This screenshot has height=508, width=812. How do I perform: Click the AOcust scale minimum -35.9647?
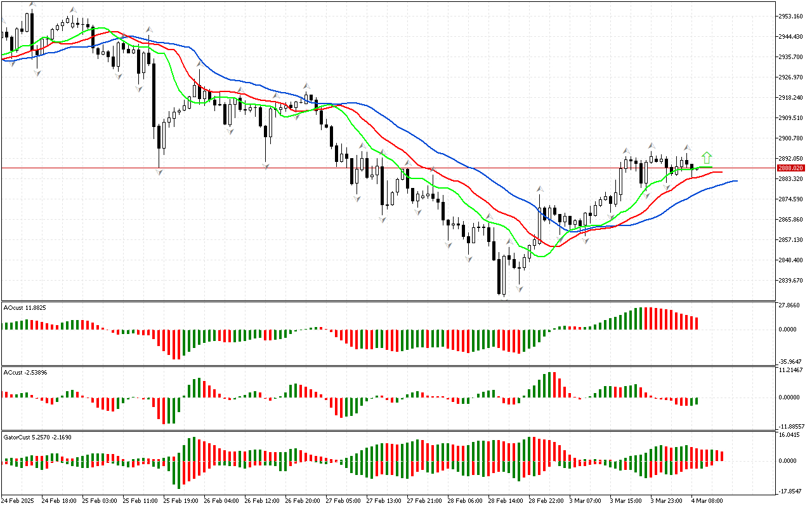791,361
